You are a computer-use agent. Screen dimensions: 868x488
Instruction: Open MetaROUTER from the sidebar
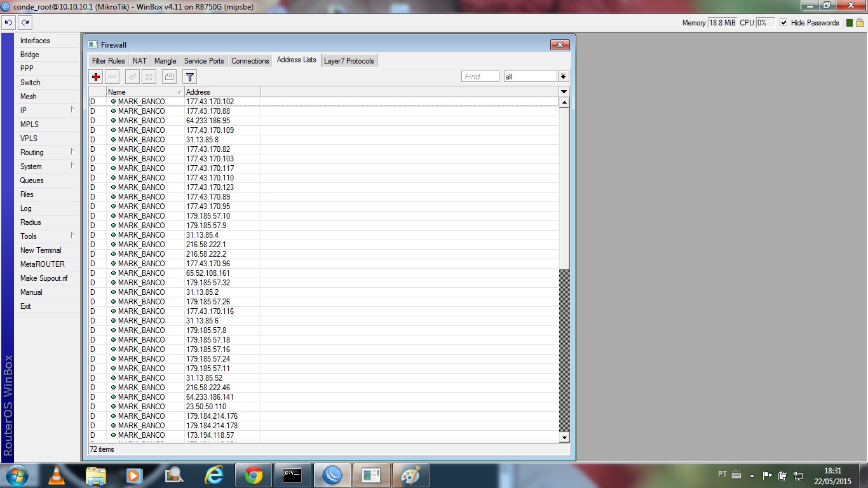click(x=47, y=264)
